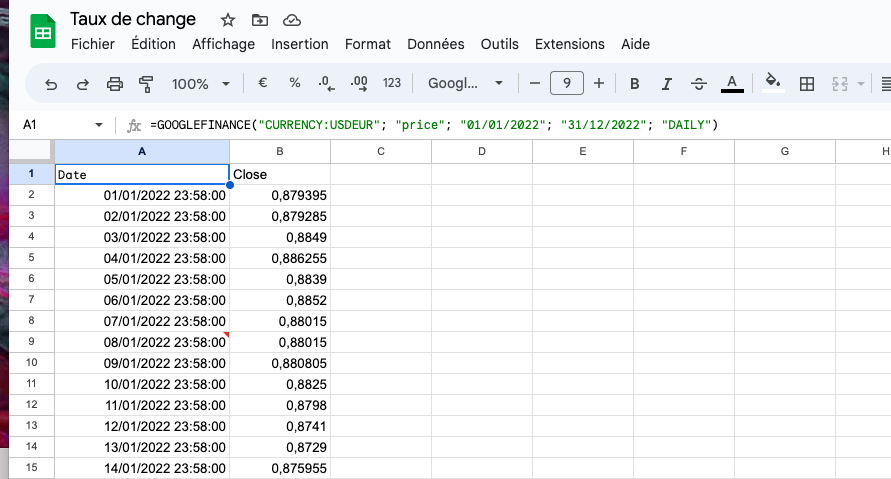Image resolution: width=891 pixels, height=479 pixels.
Task: Open the Fichier menu
Action: [x=93, y=44]
